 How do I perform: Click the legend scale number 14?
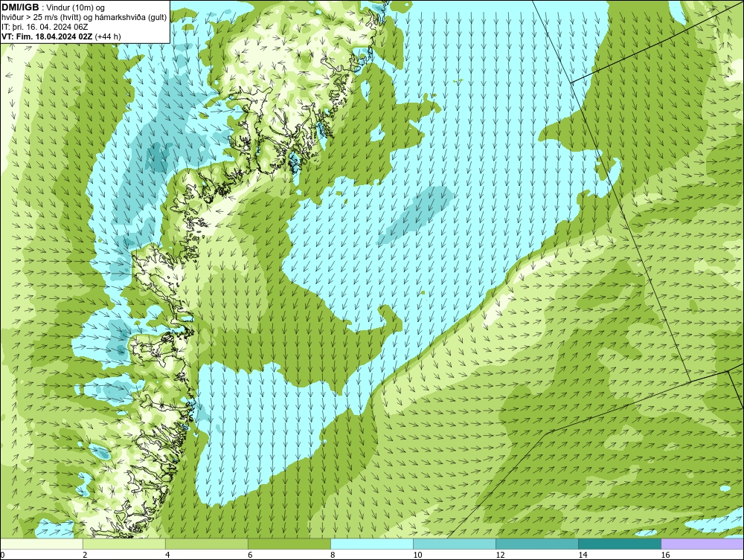click(x=583, y=555)
